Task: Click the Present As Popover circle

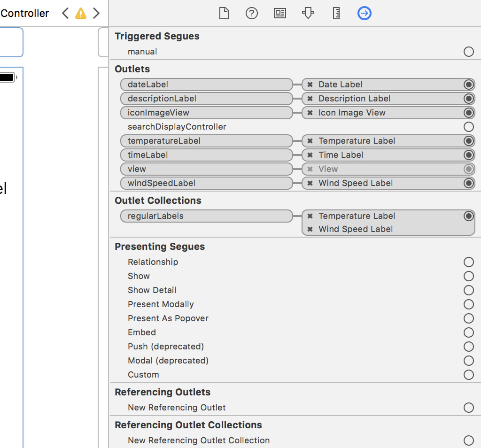Action: [468, 318]
